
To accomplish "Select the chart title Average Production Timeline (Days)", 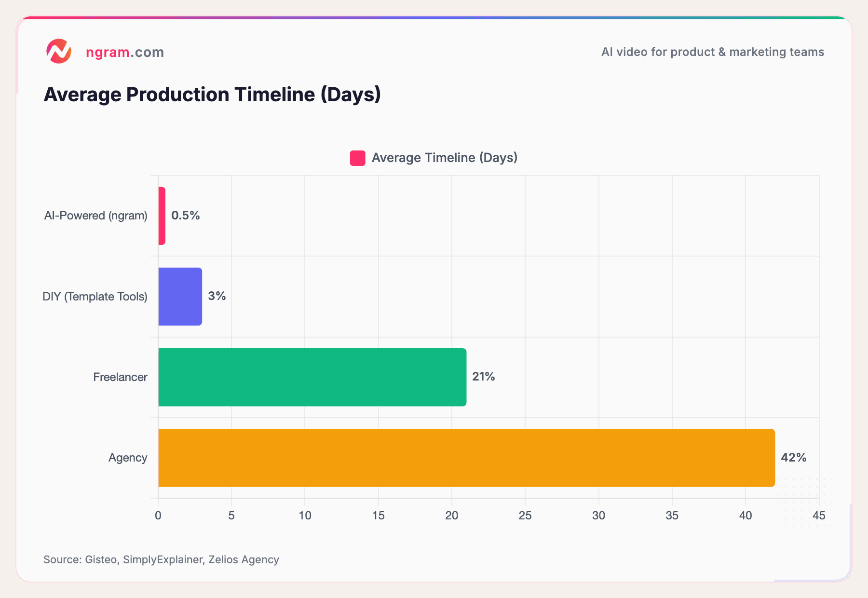I will [x=212, y=94].
